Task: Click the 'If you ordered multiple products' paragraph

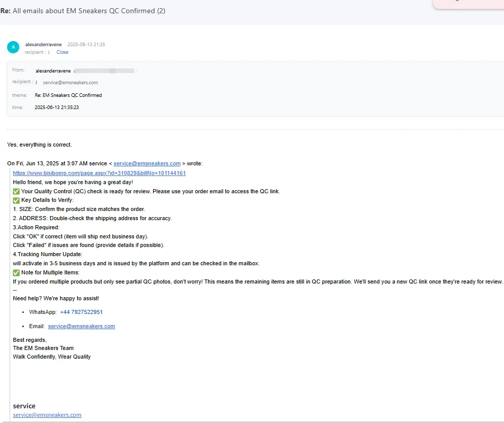Action: [x=258, y=281]
